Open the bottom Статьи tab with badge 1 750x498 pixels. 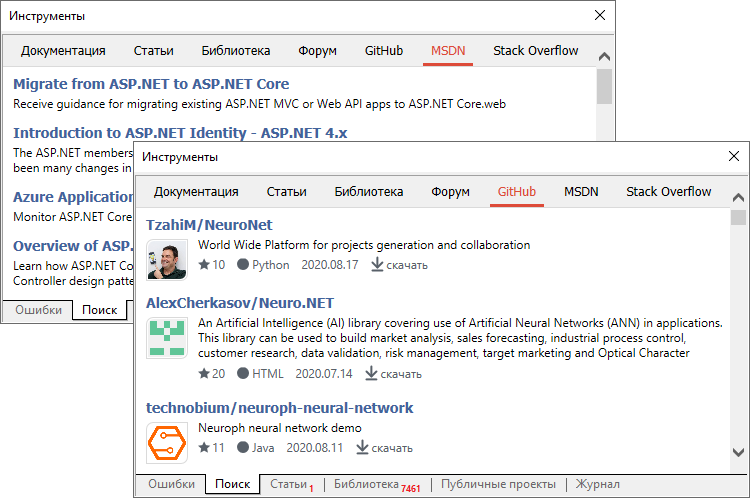292,484
